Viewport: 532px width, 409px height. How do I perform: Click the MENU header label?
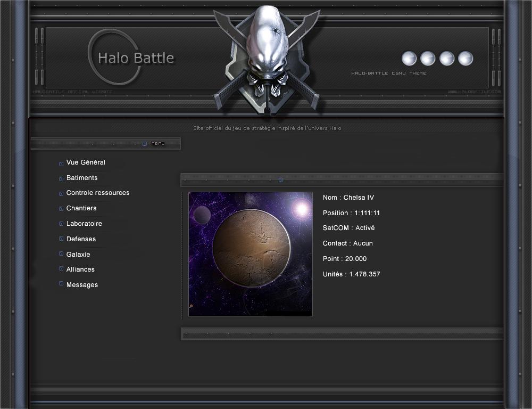(x=158, y=143)
